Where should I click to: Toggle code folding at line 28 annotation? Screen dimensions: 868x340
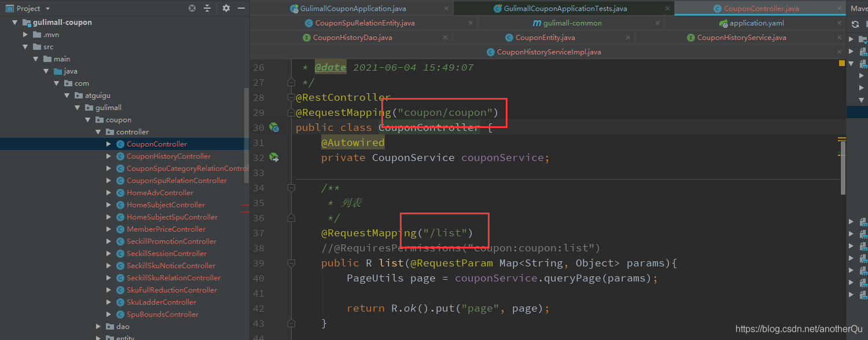[291, 97]
